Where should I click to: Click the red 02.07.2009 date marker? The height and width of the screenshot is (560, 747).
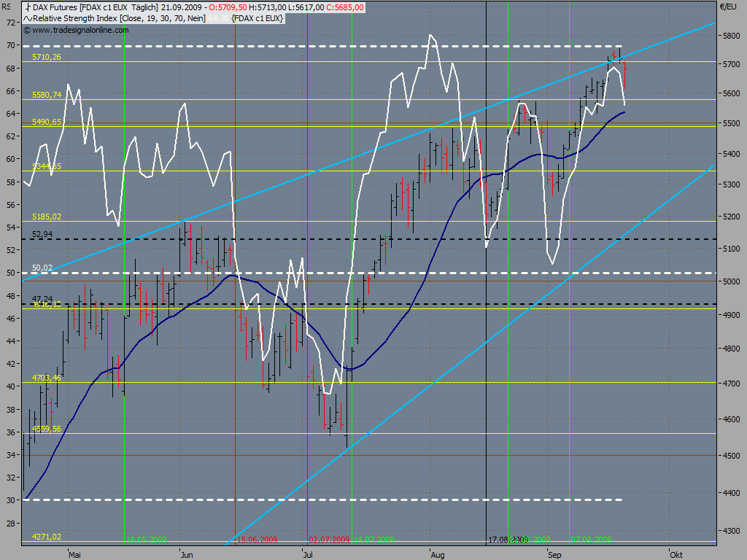pyautogui.click(x=329, y=540)
